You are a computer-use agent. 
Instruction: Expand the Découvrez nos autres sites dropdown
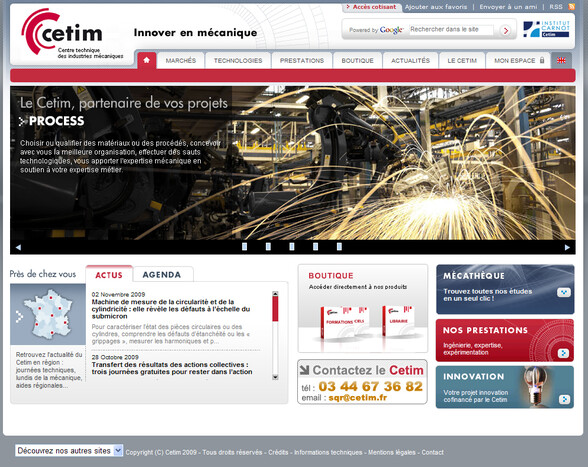point(69,450)
